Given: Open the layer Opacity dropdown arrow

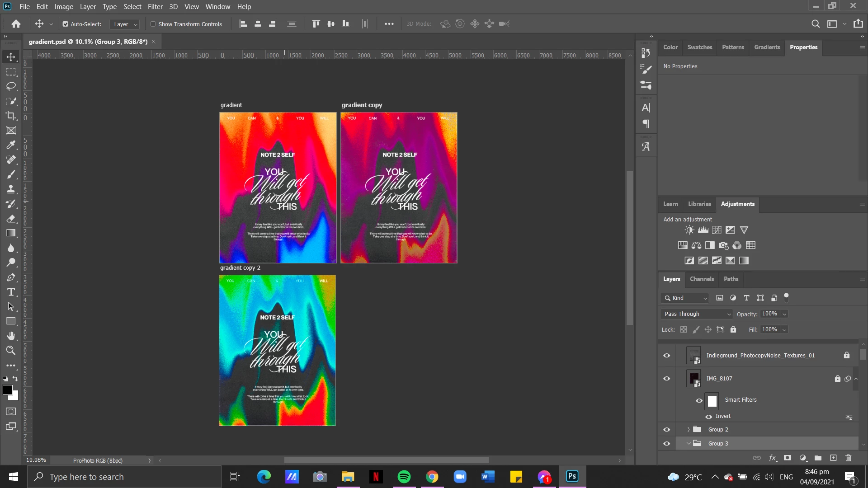Looking at the screenshot, I should (x=784, y=314).
